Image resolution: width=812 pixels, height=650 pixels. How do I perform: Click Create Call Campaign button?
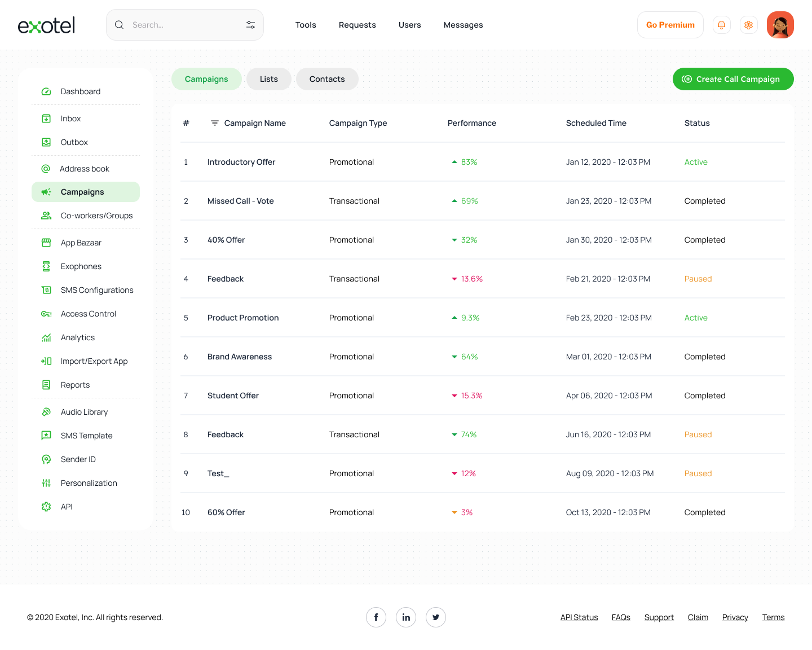733,79
